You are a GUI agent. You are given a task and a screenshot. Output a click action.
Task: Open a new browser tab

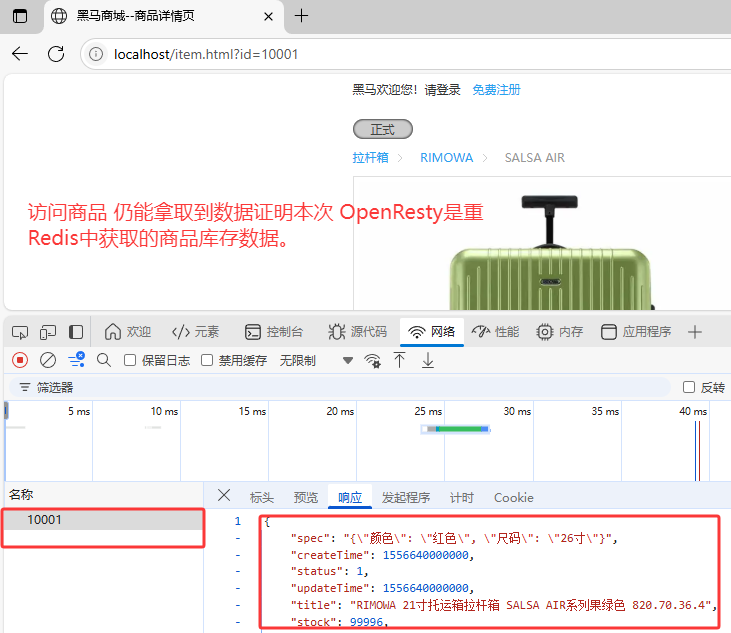(x=301, y=16)
